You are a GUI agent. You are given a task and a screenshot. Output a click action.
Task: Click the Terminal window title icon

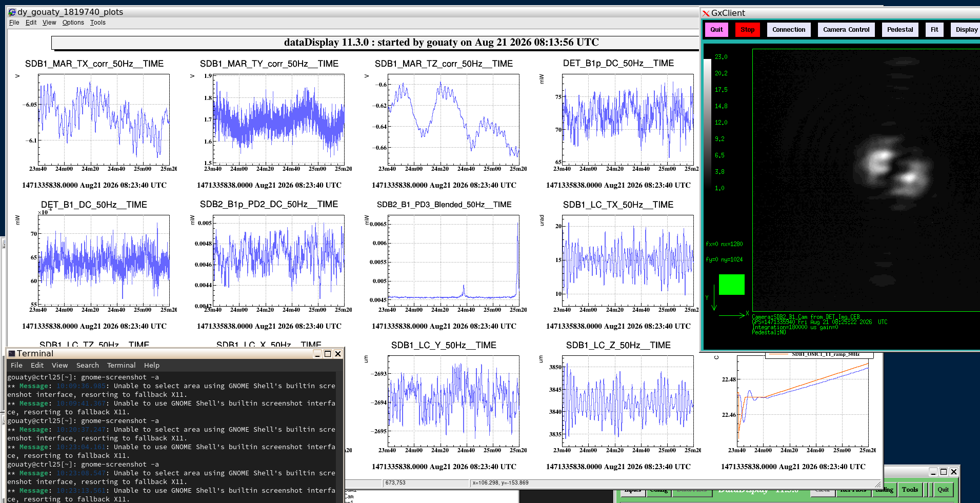click(11, 353)
